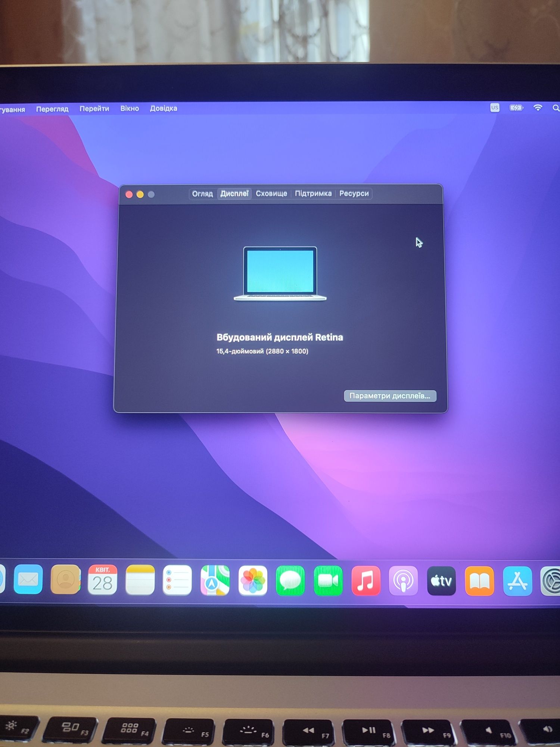Open the Підтримка tab
The image size is (560, 747).
(x=313, y=194)
